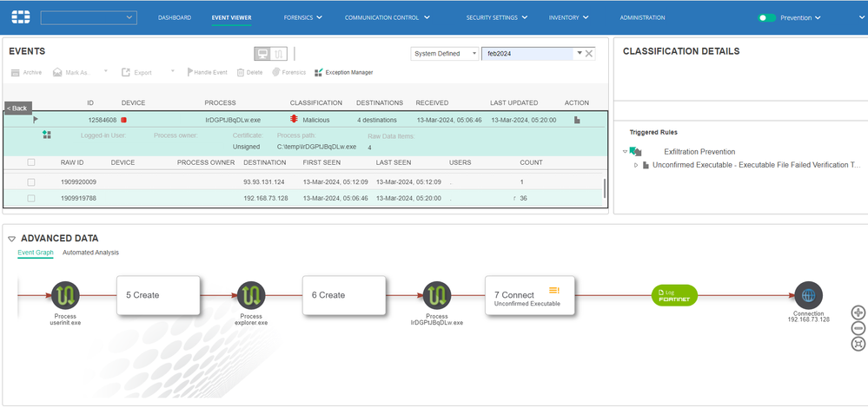Select the IrDGPtJBqDLw.exe process node
The image size is (868, 408).
tap(437, 295)
